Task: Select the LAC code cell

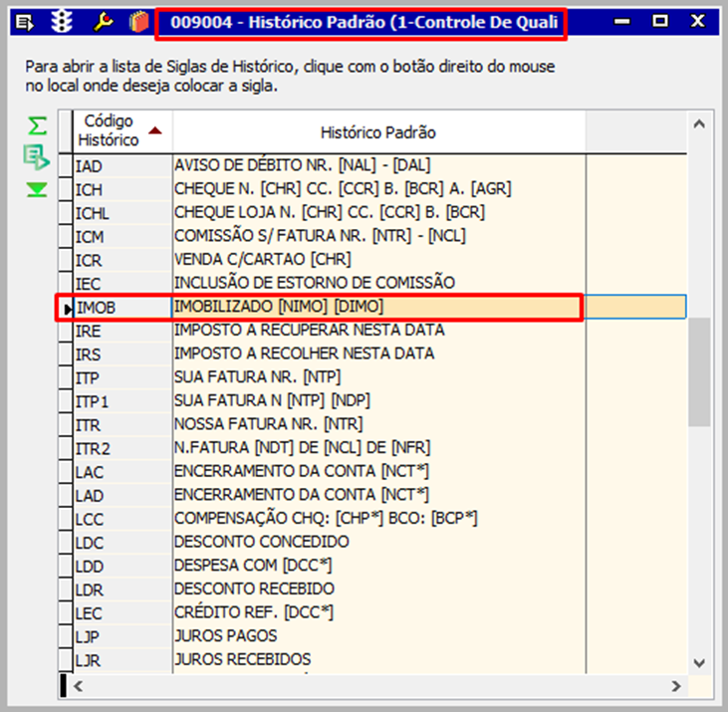Action: pos(122,472)
